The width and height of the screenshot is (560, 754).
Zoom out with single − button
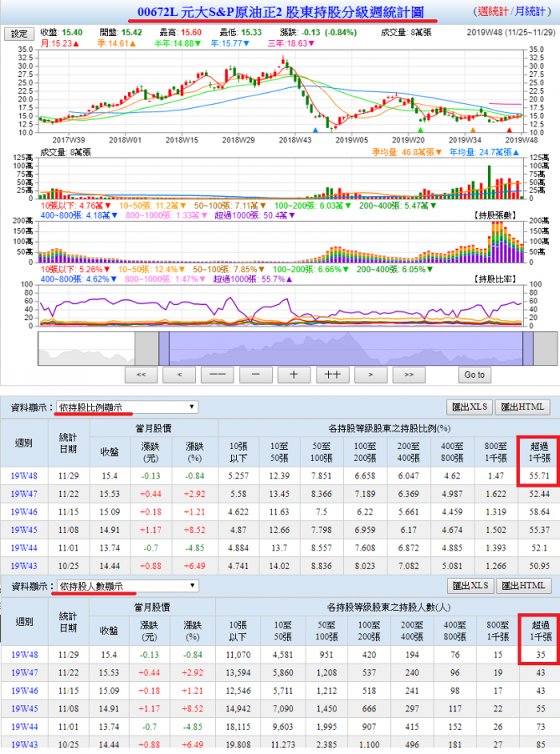pyautogui.click(x=256, y=374)
